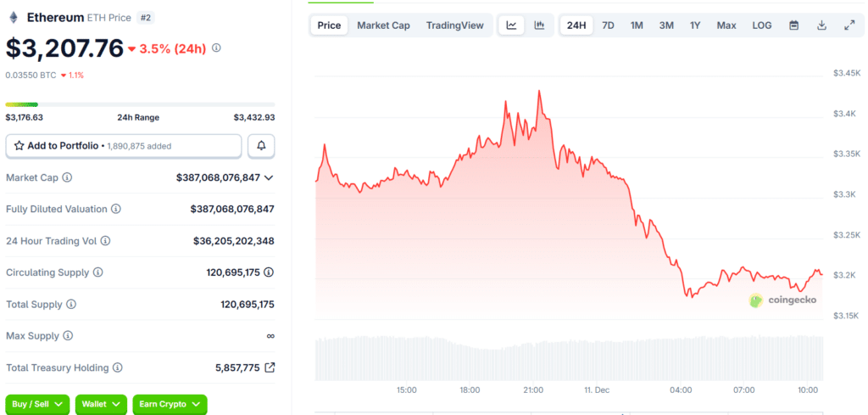Toggle LOG scale on chart
The image size is (868, 415).
(x=761, y=25)
